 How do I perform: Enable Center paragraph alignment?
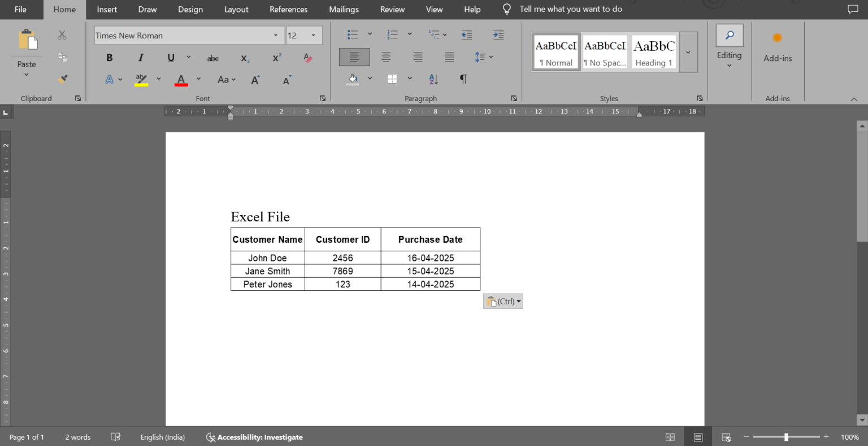[x=386, y=56]
